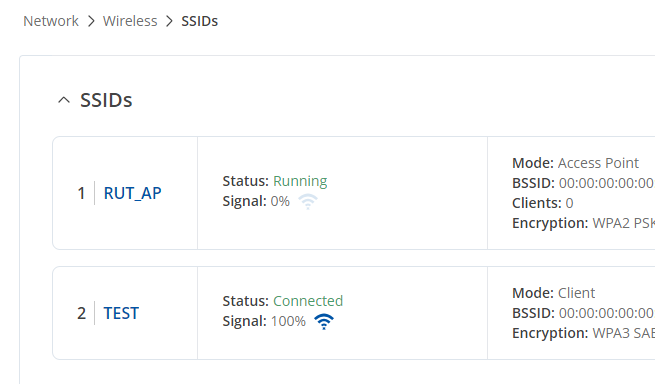Click the breadcrumb arrow after Network
655x384 pixels.
[x=91, y=21]
